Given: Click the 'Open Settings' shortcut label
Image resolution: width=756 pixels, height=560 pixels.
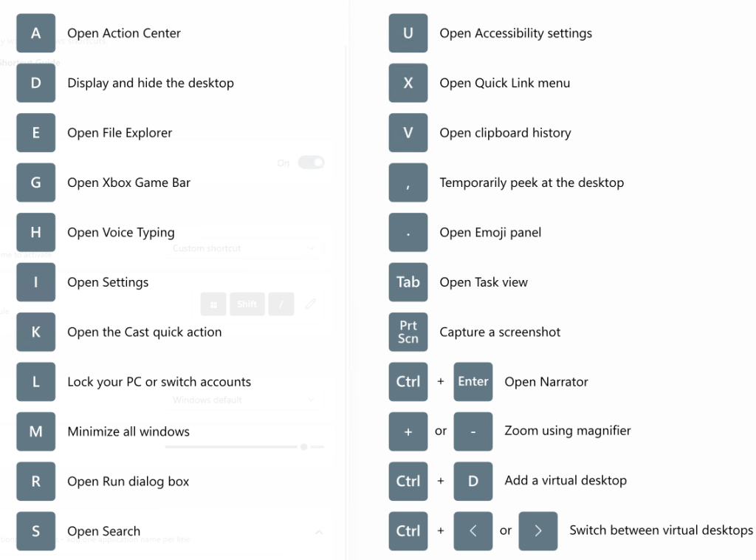Looking at the screenshot, I should pyautogui.click(x=108, y=282).
